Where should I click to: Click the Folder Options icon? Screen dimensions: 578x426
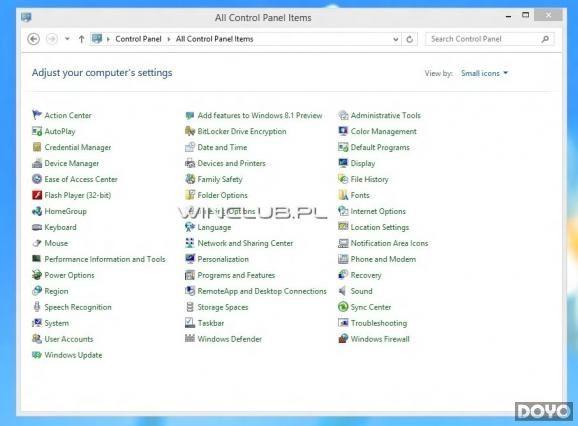(190, 195)
